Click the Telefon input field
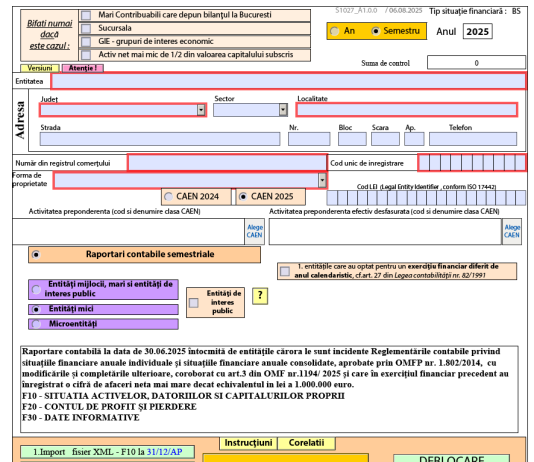This screenshot has width=534, height=462. coord(473,139)
